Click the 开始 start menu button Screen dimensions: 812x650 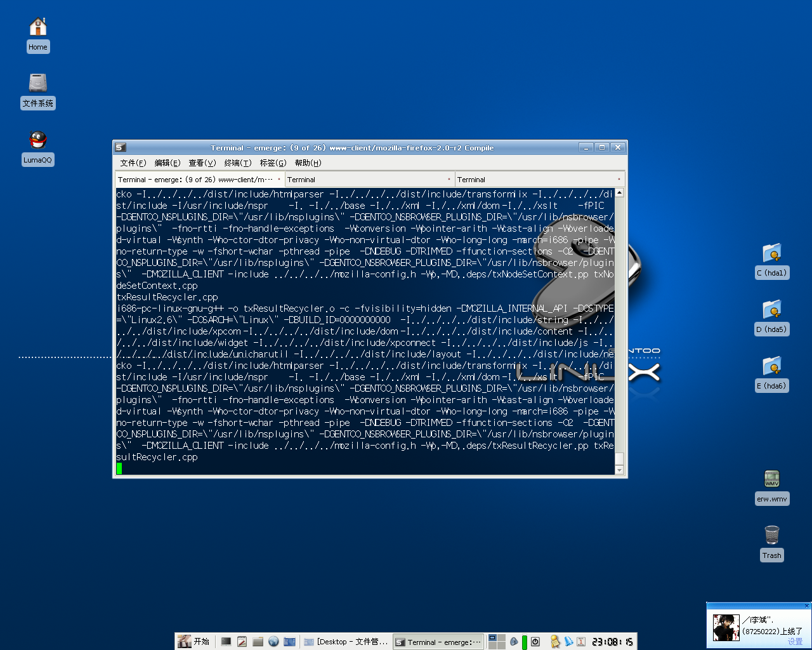[x=193, y=641]
